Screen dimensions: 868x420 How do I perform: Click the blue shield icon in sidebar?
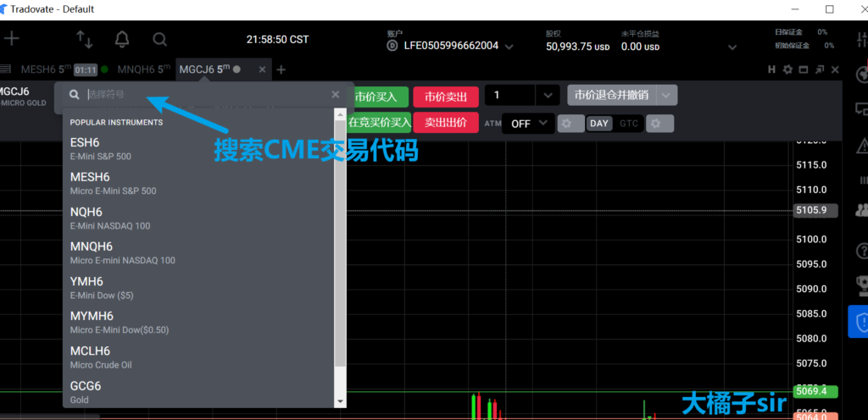coord(861,322)
